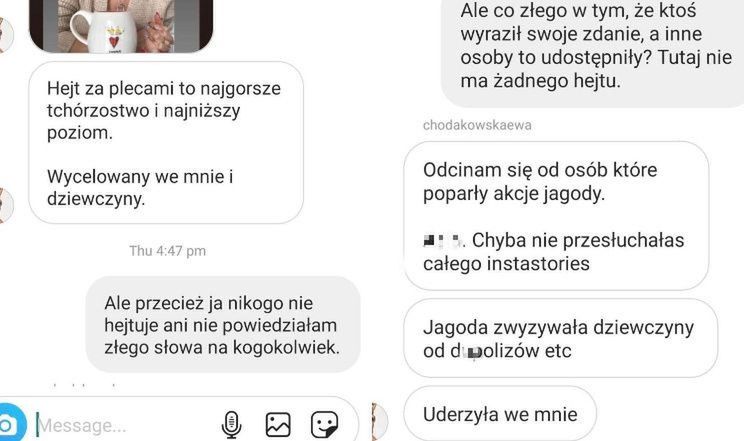Tap avatar beside Uderzyła we mnie message

pyautogui.click(x=381, y=421)
